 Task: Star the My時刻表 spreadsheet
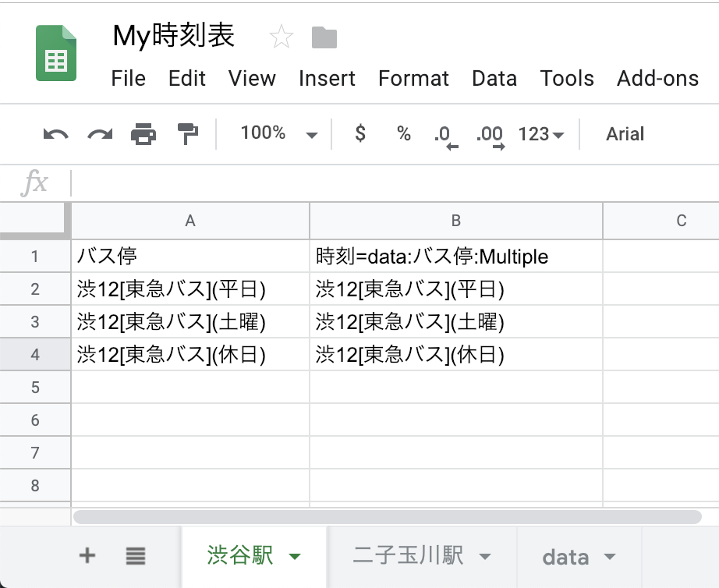281,36
